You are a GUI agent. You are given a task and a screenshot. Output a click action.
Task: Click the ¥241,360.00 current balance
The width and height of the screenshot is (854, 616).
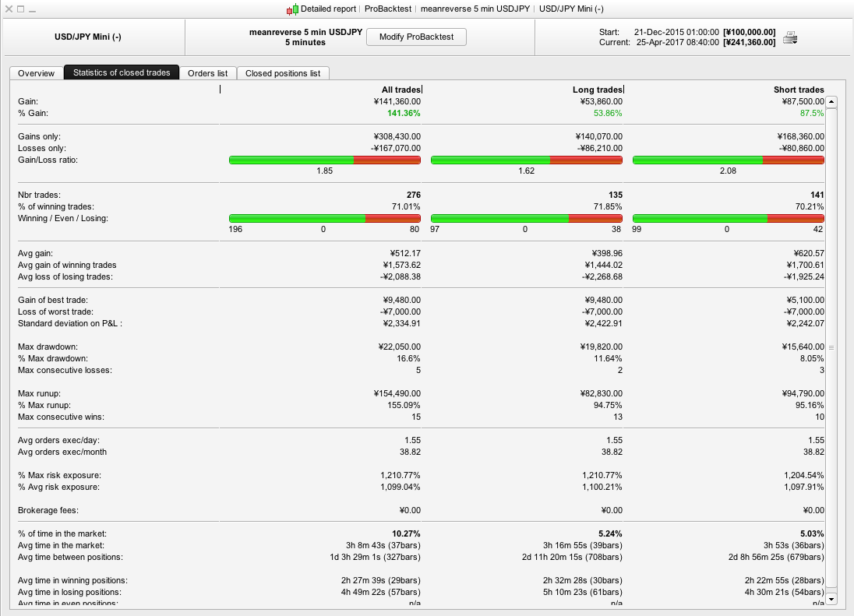750,43
